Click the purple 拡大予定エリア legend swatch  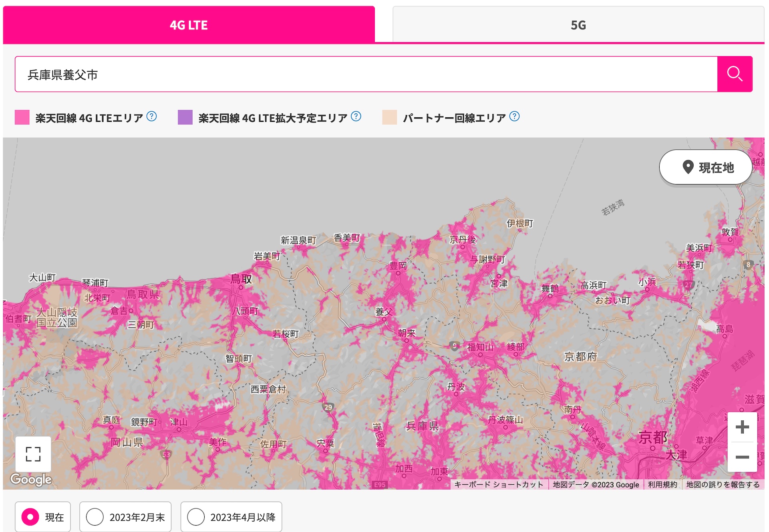click(185, 117)
